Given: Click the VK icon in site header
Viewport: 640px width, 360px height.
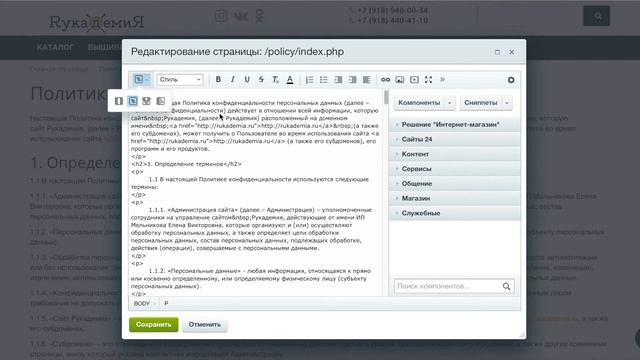Looking at the screenshot, I should [x=241, y=16].
